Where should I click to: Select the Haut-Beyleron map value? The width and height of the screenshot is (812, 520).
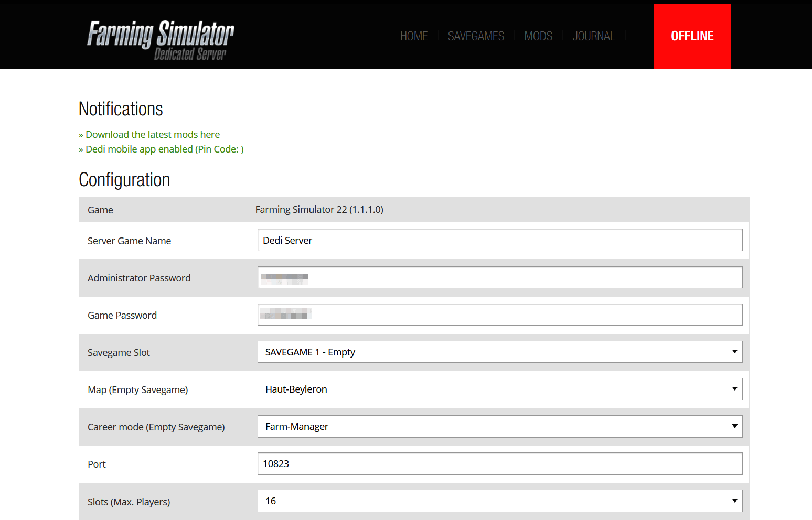pyautogui.click(x=295, y=389)
